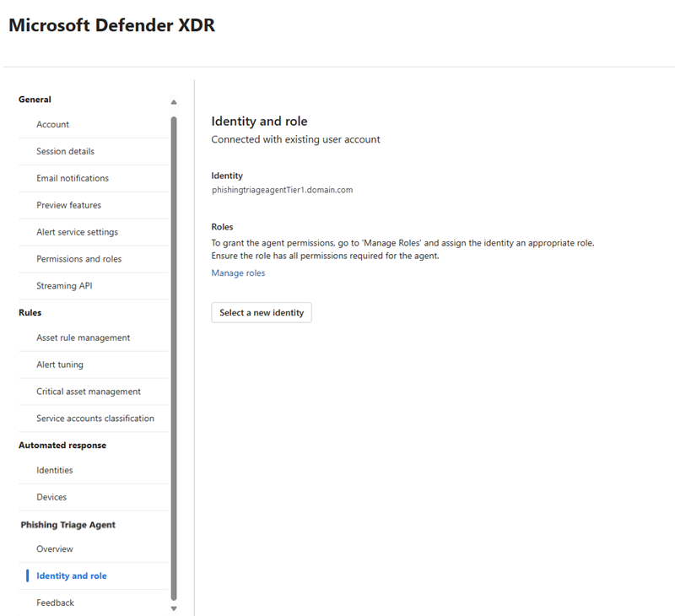675x616 pixels.
Task: Click the Identity label above the account name
Action: point(227,176)
